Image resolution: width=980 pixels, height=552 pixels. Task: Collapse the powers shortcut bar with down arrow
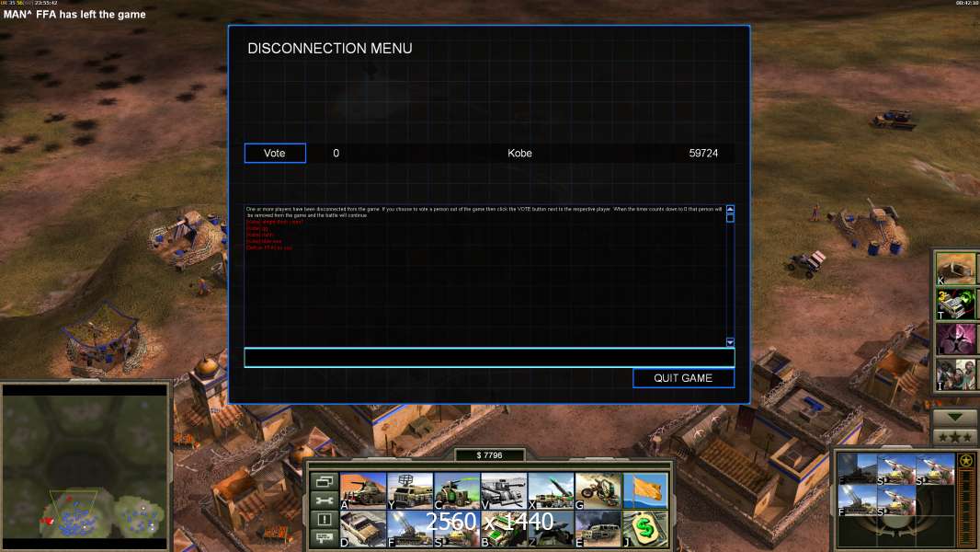pos(954,417)
